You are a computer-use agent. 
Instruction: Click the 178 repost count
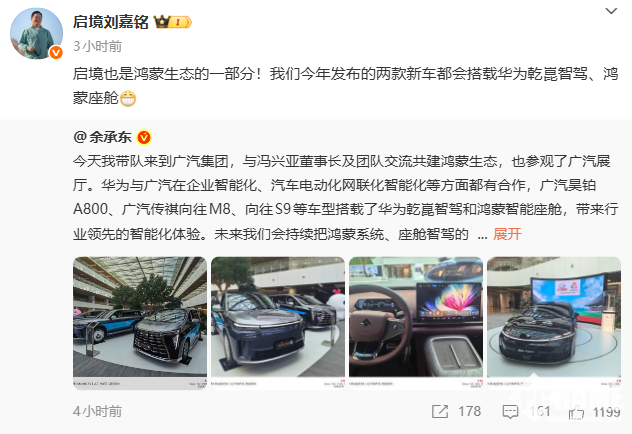470,411
